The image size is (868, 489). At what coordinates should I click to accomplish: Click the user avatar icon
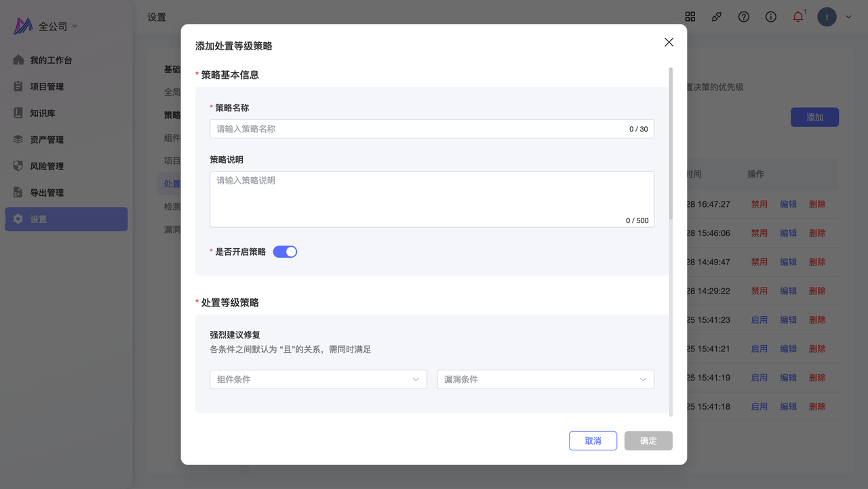[827, 17]
